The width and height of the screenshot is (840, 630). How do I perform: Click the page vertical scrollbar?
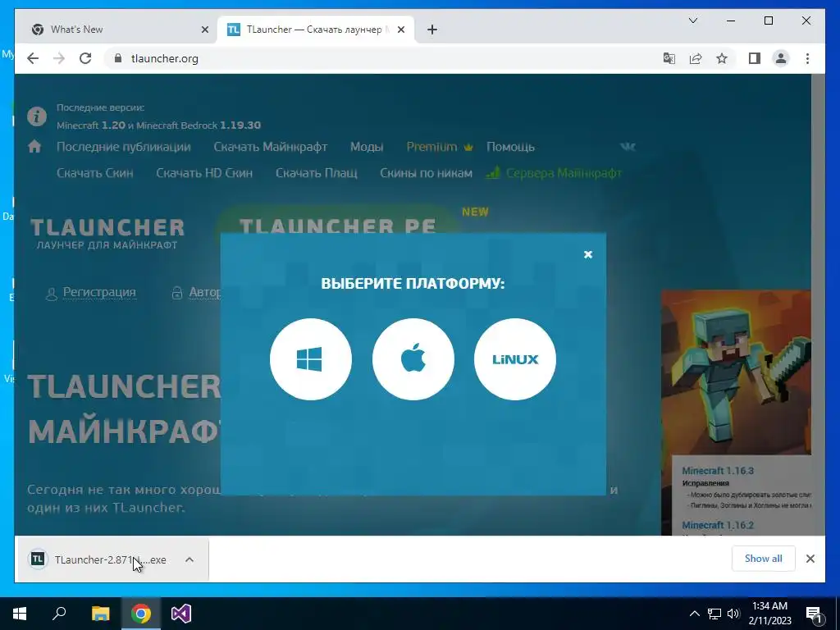pos(818,304)
